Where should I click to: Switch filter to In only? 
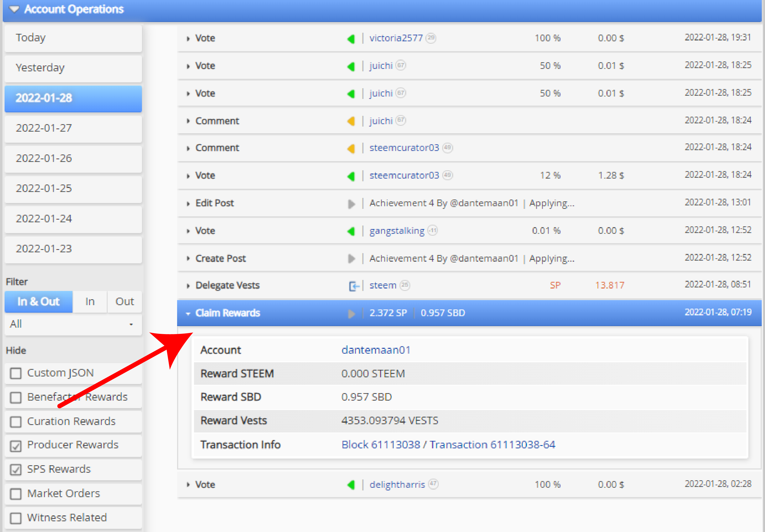coord(90,302)
